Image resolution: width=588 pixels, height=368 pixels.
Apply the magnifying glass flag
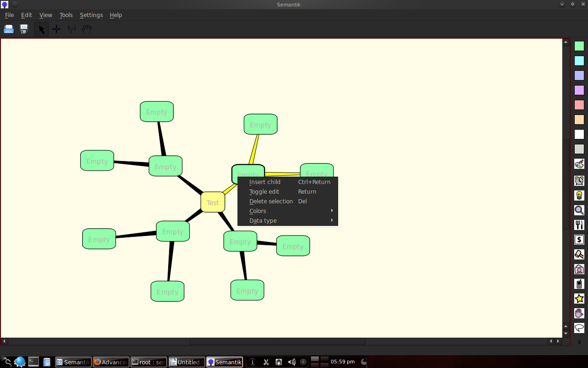pos(579,210)
